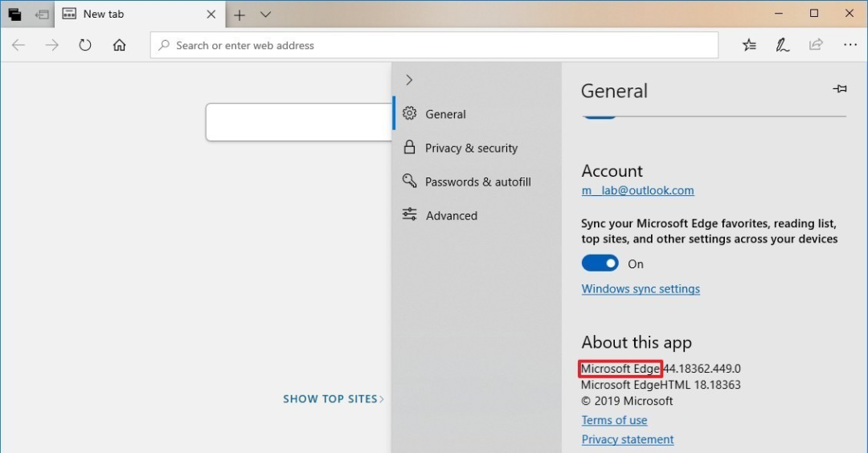Image resolution: width=868 pixels, height=453 pixels.
Task: Click the About this app heading
Action: click(x=637, y=342)
